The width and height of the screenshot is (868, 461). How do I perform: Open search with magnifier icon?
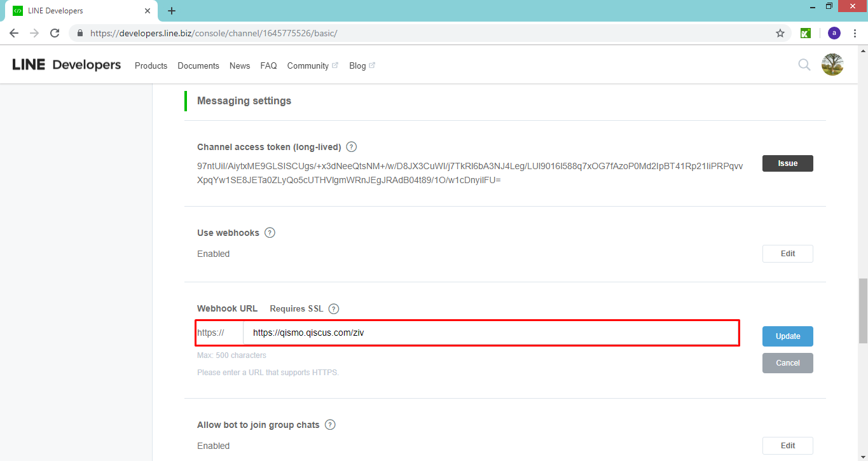[x=804, y=65]
